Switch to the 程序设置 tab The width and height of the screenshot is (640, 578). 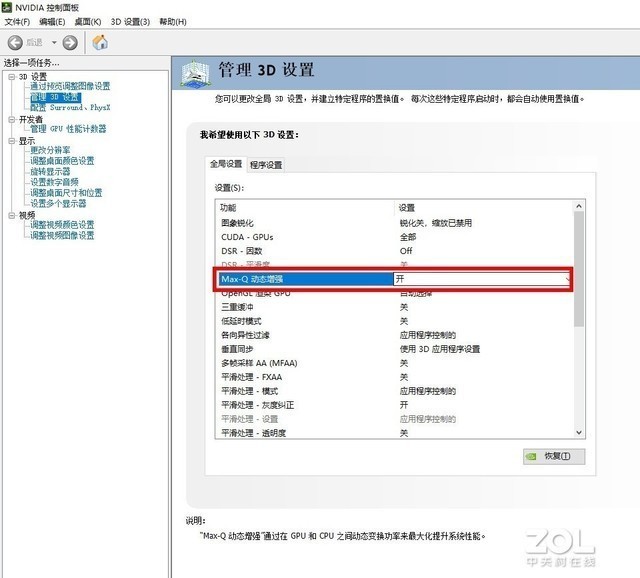tap(266, 165)
